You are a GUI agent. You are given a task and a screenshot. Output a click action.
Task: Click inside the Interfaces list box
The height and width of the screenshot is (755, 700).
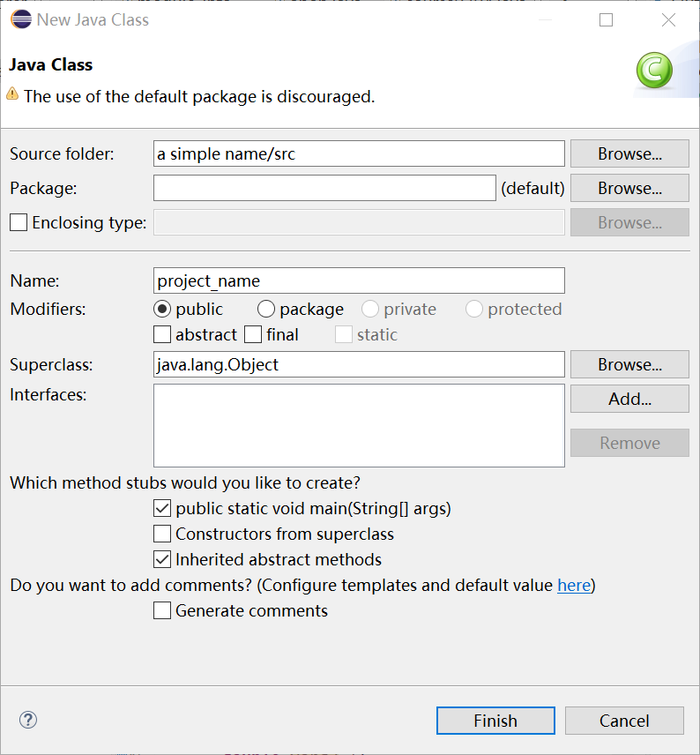coord(359,426)
